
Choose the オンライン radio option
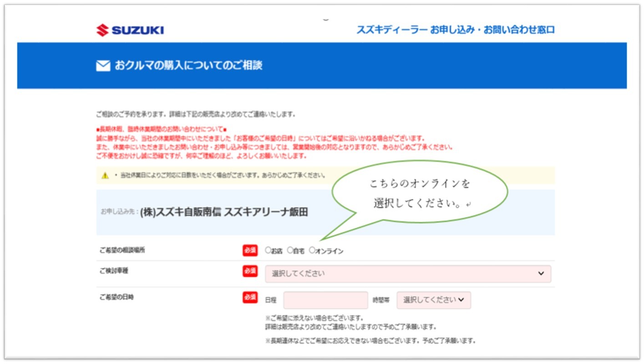click(x=312, y=250)
